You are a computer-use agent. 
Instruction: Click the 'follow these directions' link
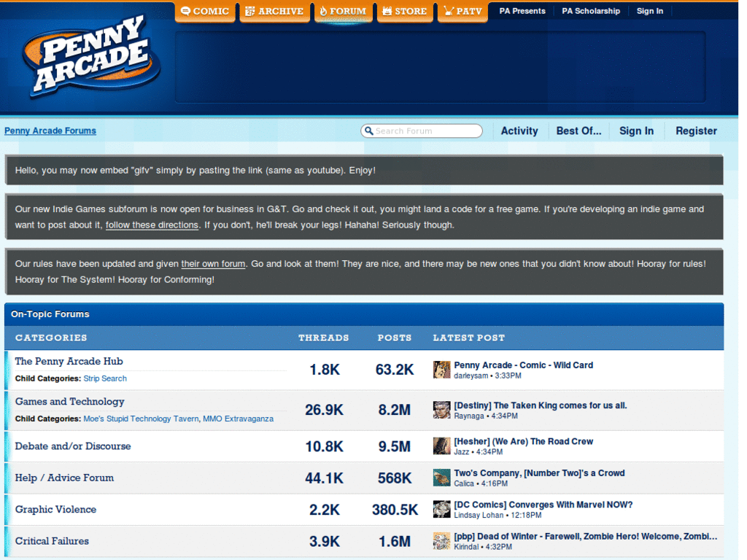pyautogui.click(x=152, y=225)
